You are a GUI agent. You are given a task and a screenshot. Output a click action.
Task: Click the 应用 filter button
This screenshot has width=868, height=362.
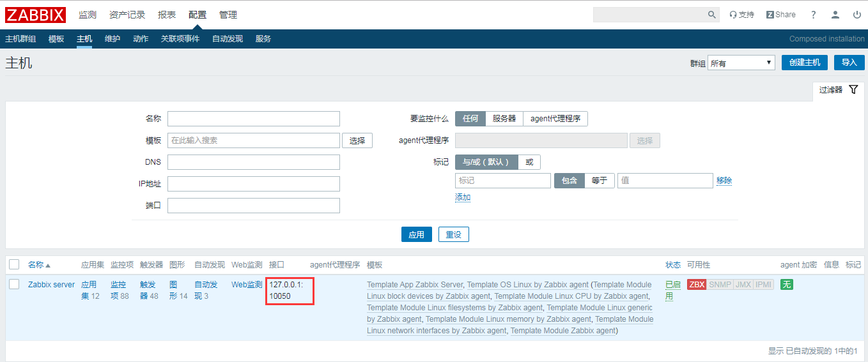417,234
